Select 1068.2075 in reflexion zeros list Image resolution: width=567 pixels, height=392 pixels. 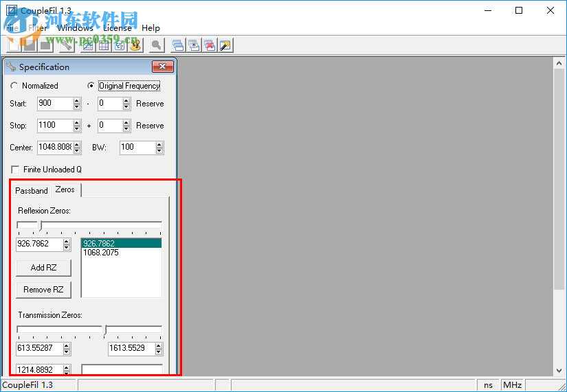[x=122, y=253]
